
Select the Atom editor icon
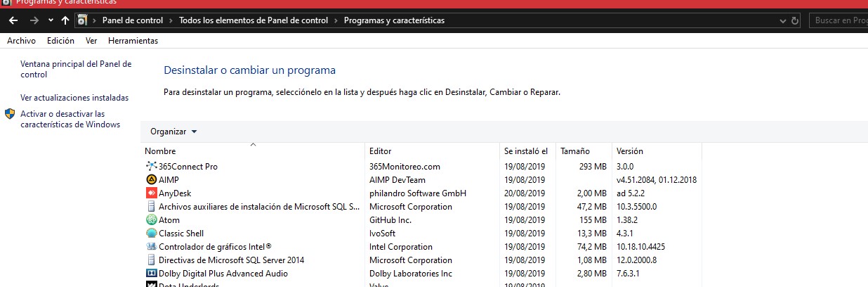pyautogui.click(x=151, y=220)
